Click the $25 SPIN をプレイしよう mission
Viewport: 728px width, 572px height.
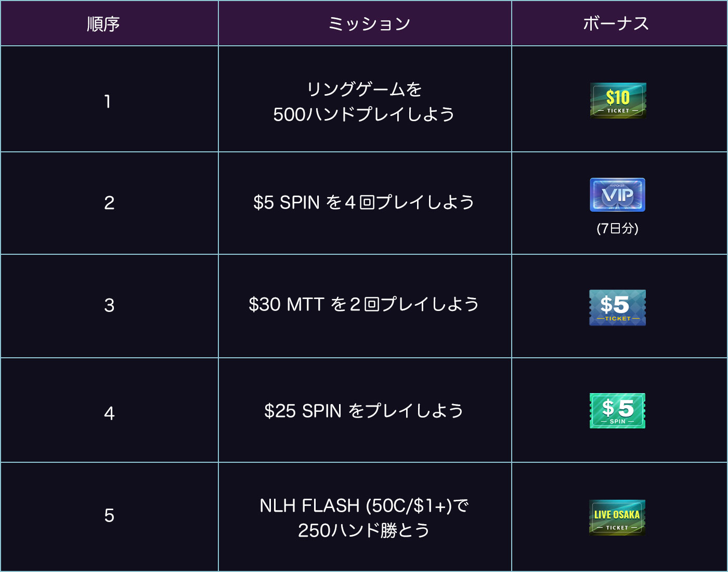364,411
